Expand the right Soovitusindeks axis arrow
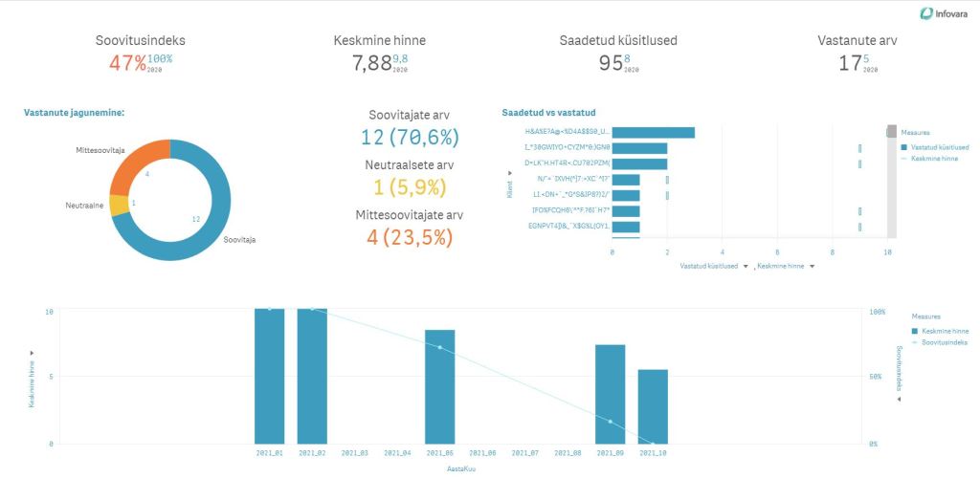This screenshot has width=980, height=479. coord(898,399)
